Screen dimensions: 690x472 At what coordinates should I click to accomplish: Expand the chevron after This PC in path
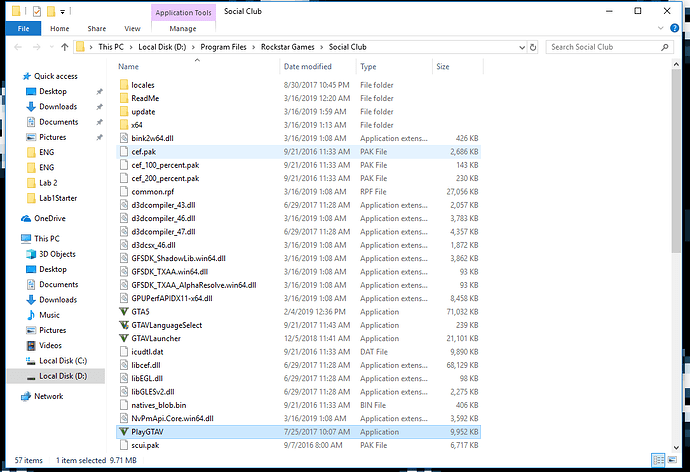click(x=131, y=47)
